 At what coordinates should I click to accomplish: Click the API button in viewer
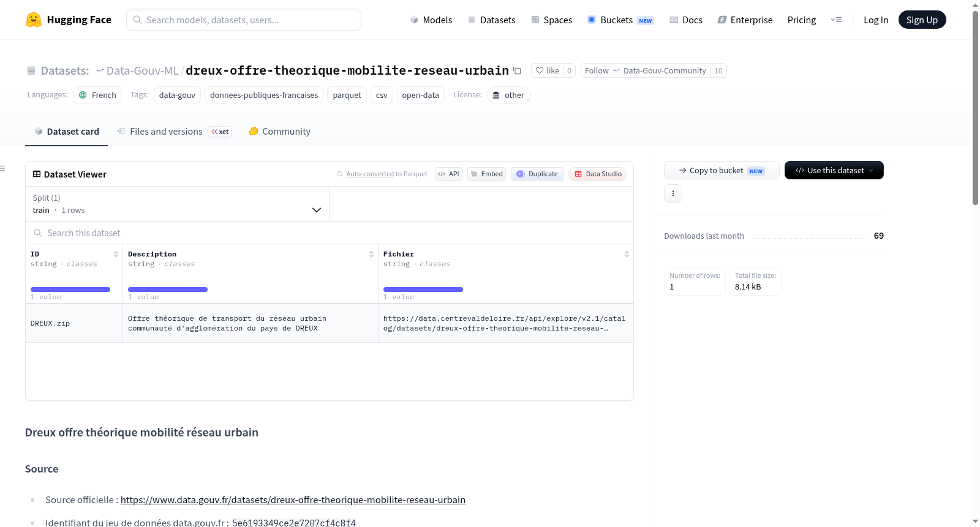click(448, 174)
